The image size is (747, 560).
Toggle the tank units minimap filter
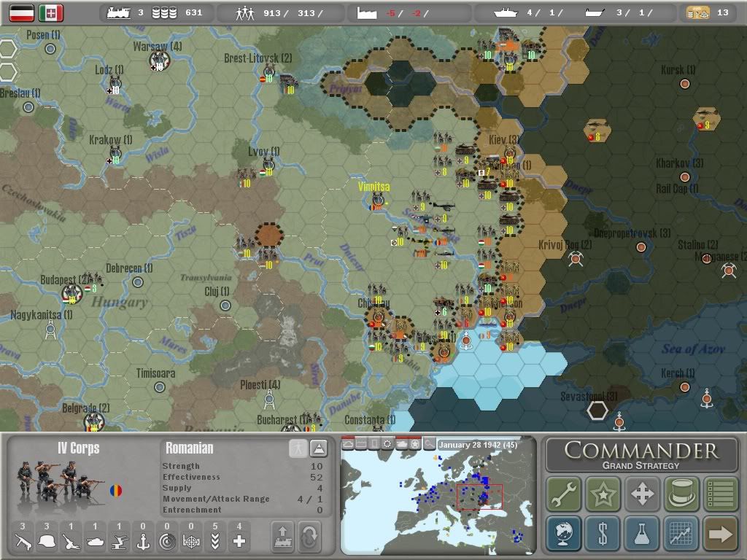pyautogui.click(x=402, y=444)
